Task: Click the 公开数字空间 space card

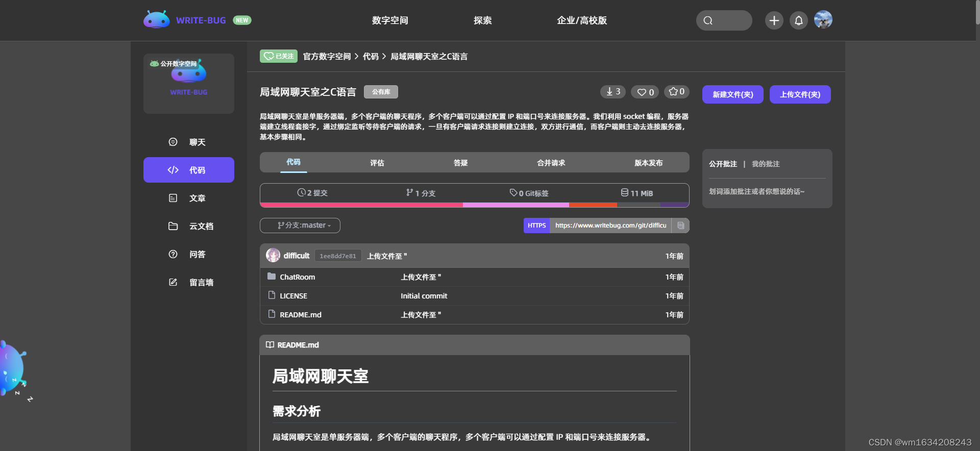Action: pyautogui.click(x=189, y=83)
